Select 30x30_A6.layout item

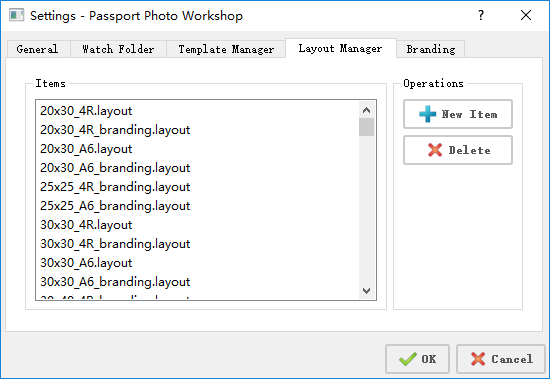click(86, 262)
